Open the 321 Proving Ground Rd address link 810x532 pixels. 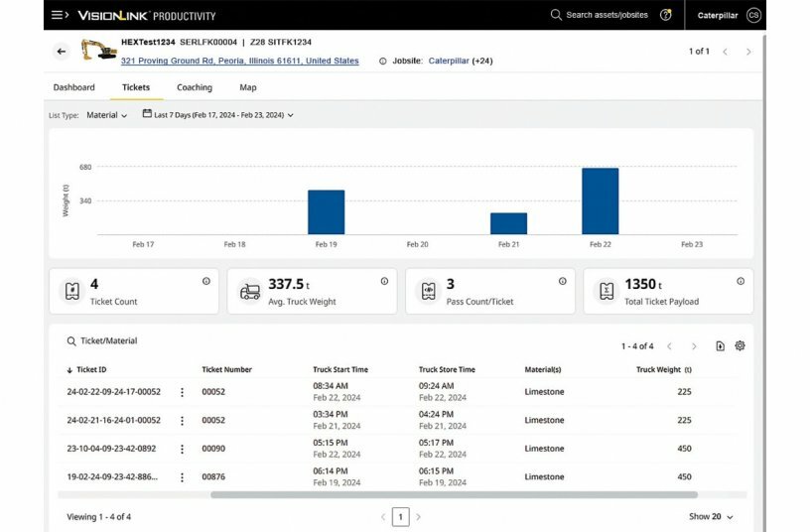point(239,61)
